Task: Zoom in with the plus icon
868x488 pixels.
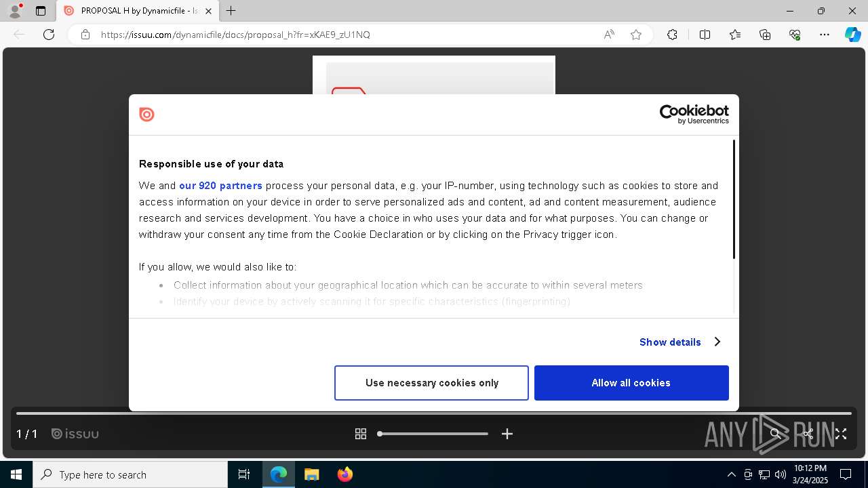Action: tap(507, 434)
